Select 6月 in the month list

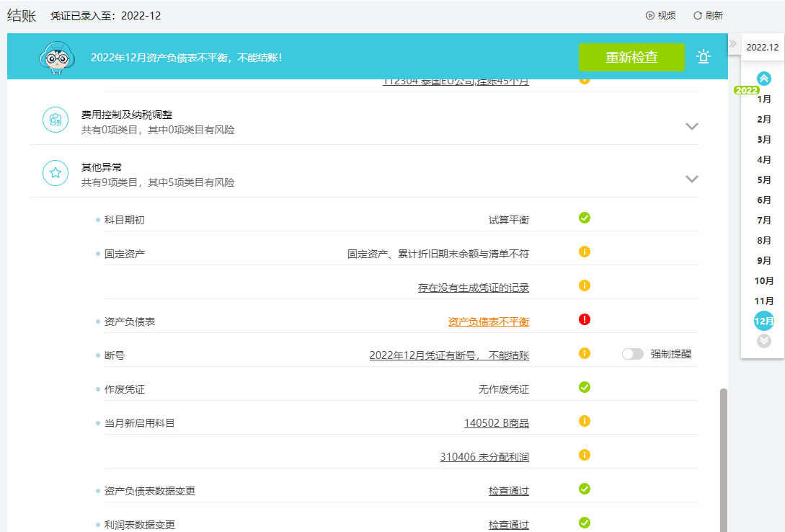(763, 200)
